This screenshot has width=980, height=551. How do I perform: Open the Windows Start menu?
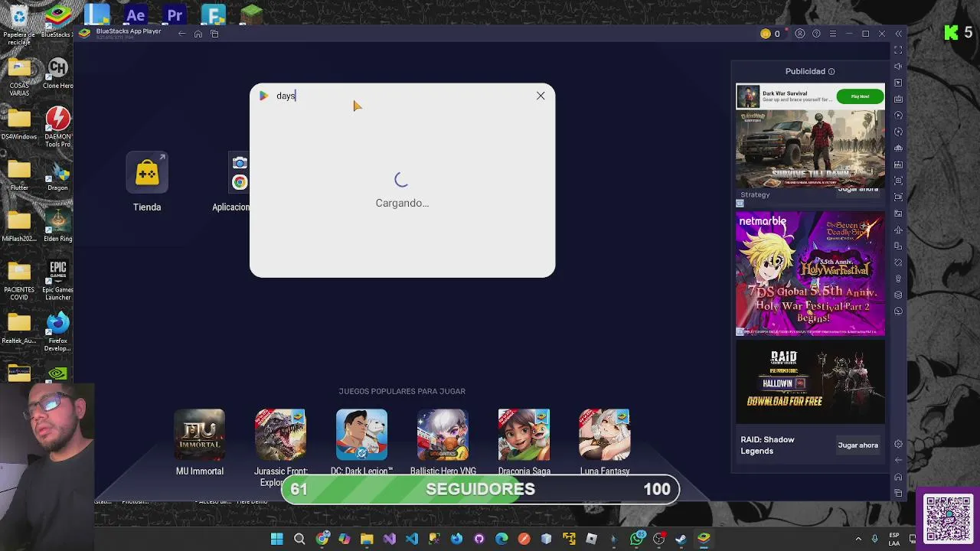coord(276,539)
